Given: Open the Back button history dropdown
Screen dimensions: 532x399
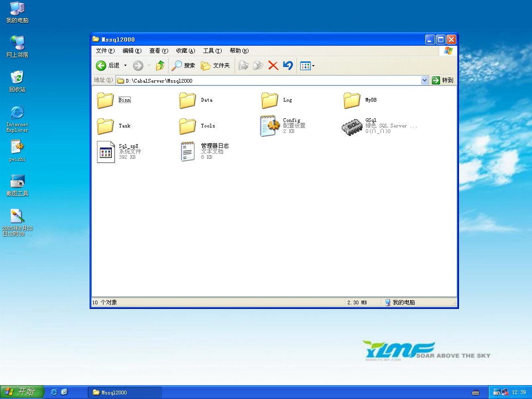Looking at the screenshot, I should [125, 66].
